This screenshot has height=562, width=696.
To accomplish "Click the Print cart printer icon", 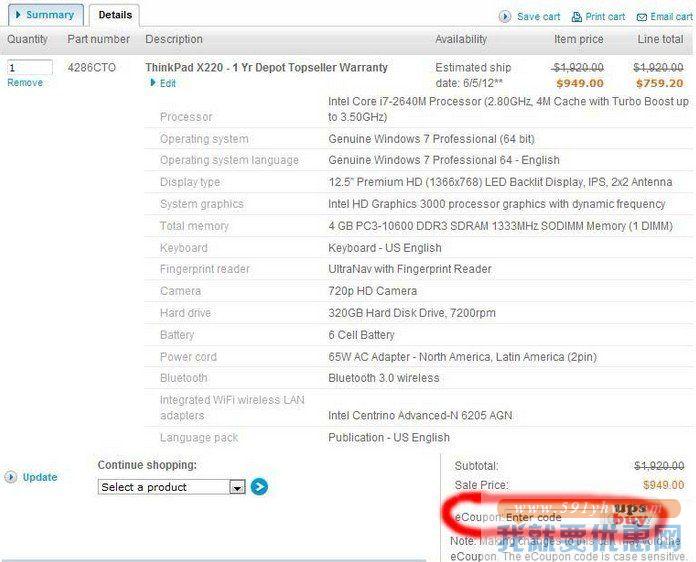I will 577,17.
